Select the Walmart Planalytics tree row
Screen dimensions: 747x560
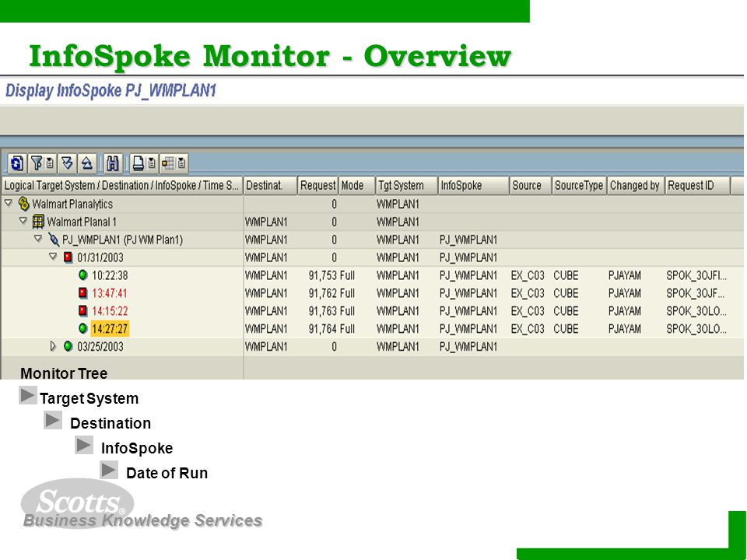[x=72, y=205]
